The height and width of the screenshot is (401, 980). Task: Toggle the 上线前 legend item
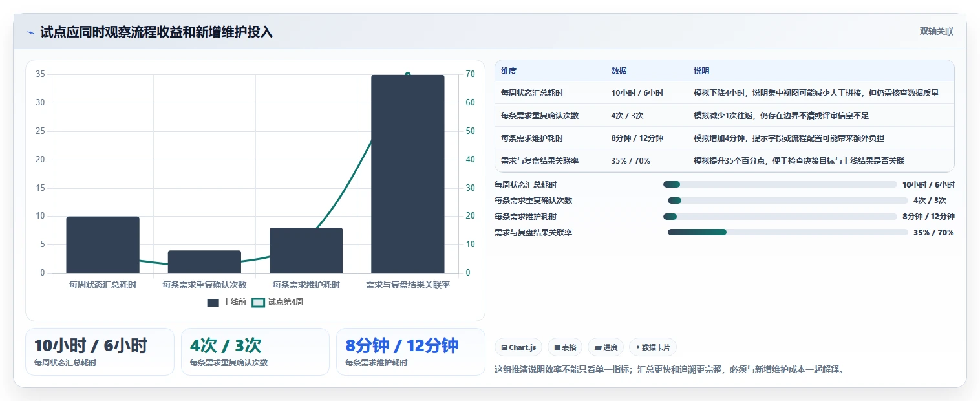226,302
